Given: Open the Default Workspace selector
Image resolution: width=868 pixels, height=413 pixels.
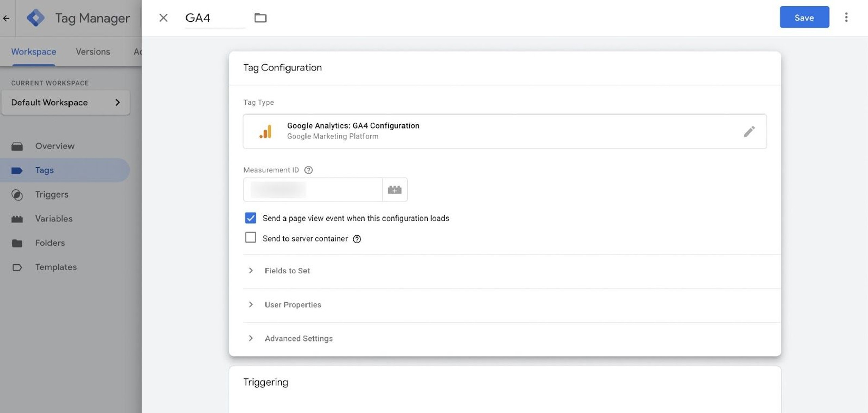Looking at the screenshot, I should coord(65,102).
